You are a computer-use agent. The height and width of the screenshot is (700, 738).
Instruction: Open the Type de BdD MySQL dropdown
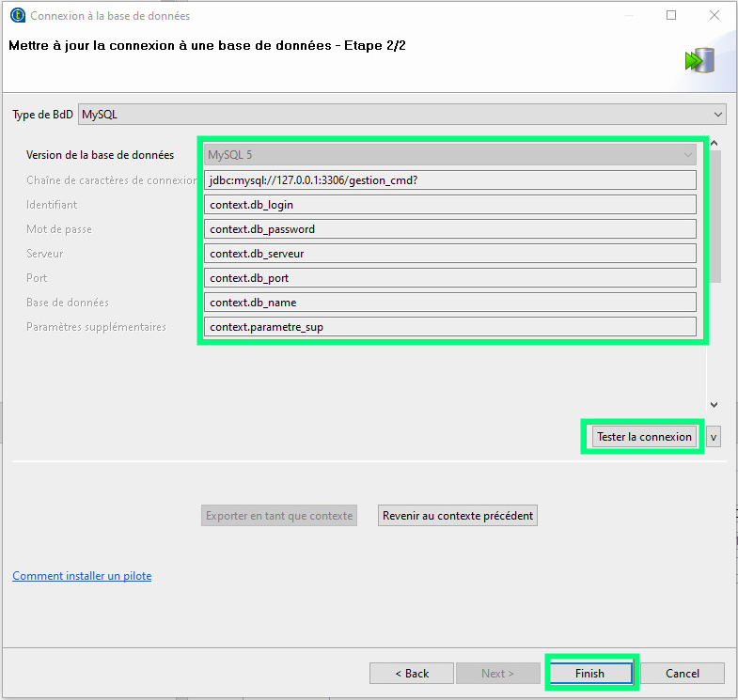(402, 115)
